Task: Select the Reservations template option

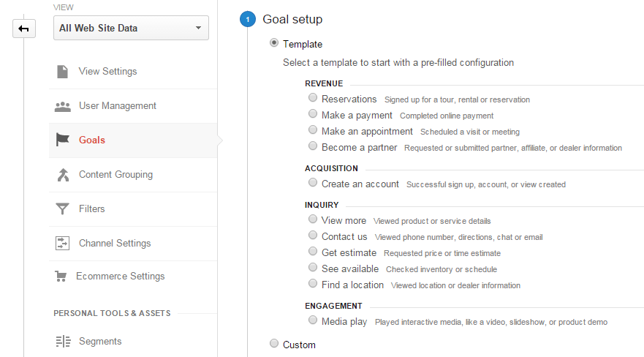Action: [313, 98]
